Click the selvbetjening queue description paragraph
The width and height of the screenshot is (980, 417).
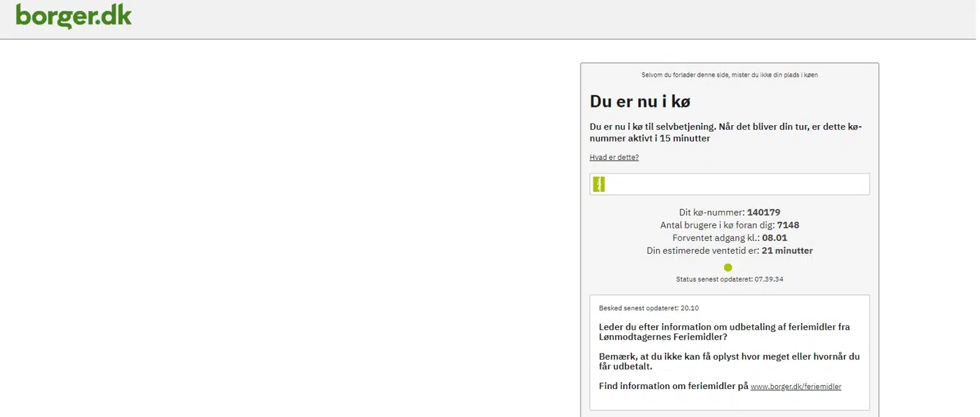[725, 133]
